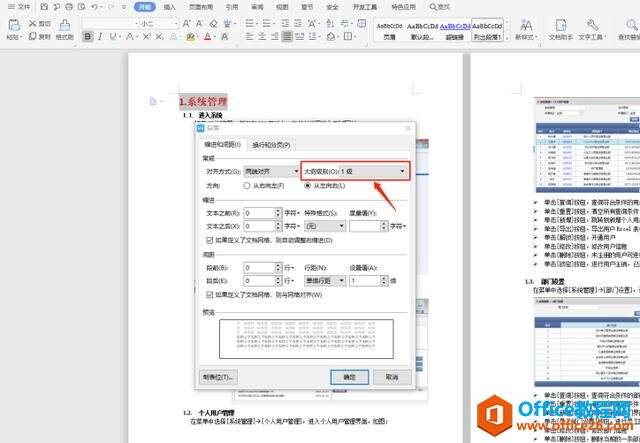Viewport: 640px width, 443px height.
Task: Click the Search box in the menu bar
Action: tap(440, 7)
